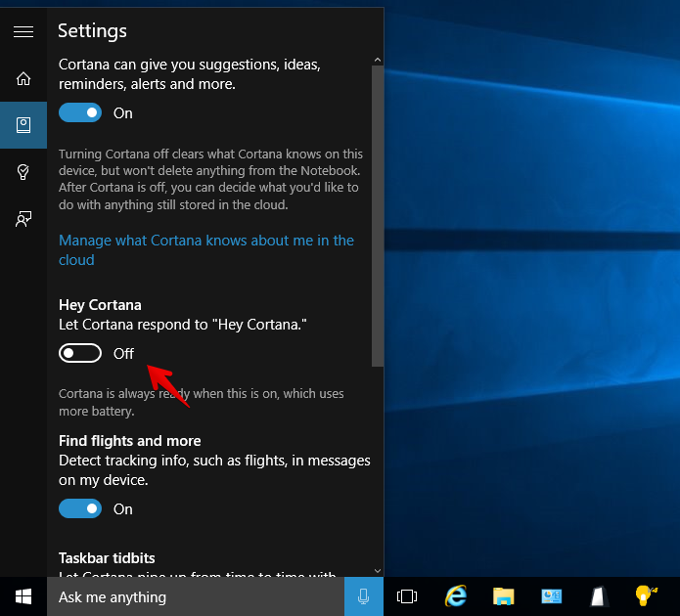This screenshot has height=616, width=680.
Task: Click 'Turning Cortana off clears' paragraph
Action: 210,180
